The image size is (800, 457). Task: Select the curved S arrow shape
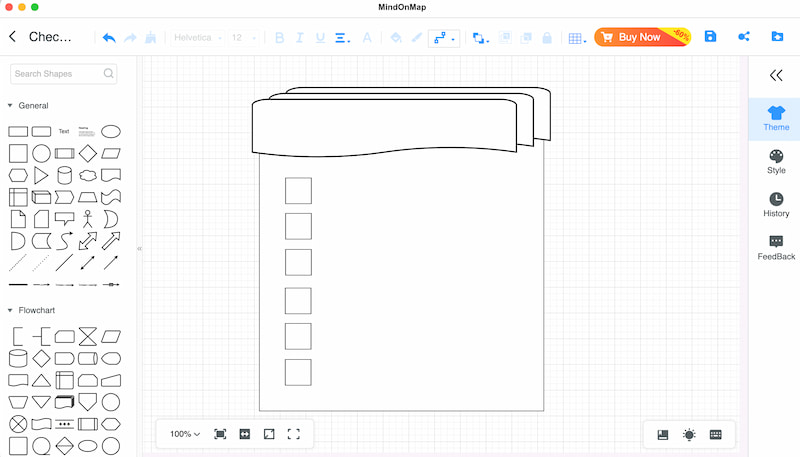tap(64, 241)
